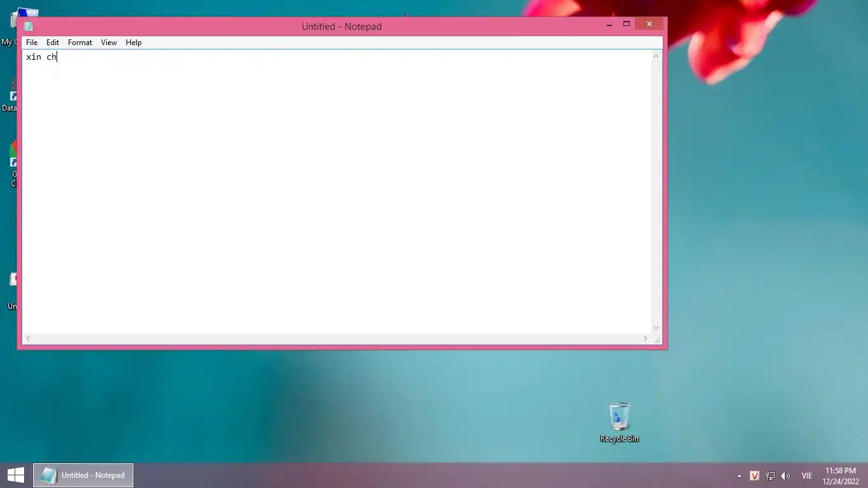Open the Windows Start button

[16, 475]
